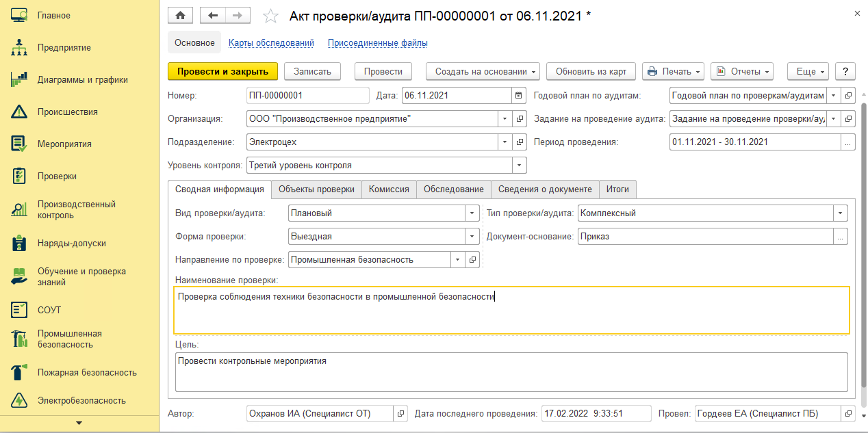Open the СОУТ sidebar icon
This screenshot has height=433, width=868.
(19, 310)
